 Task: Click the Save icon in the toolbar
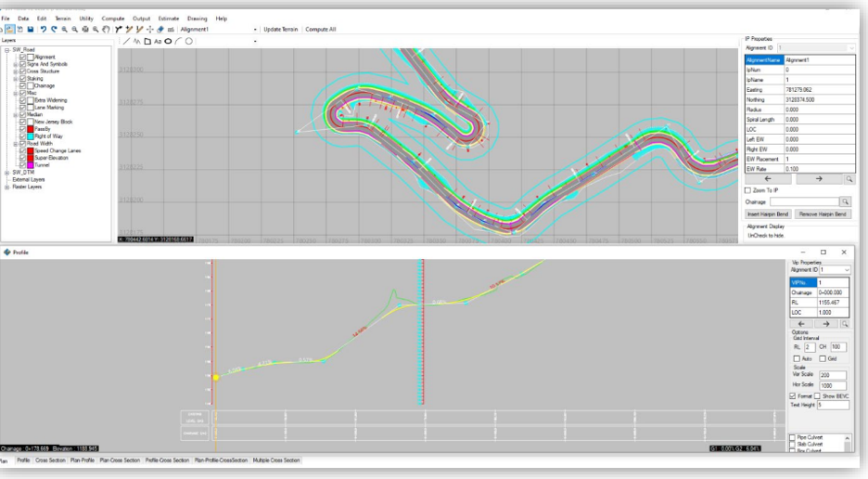click(31, 29)
